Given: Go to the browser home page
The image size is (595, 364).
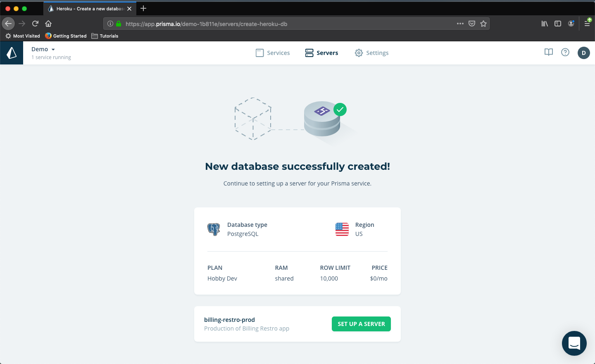Looking at the screenshot, I should click(48, 24).
